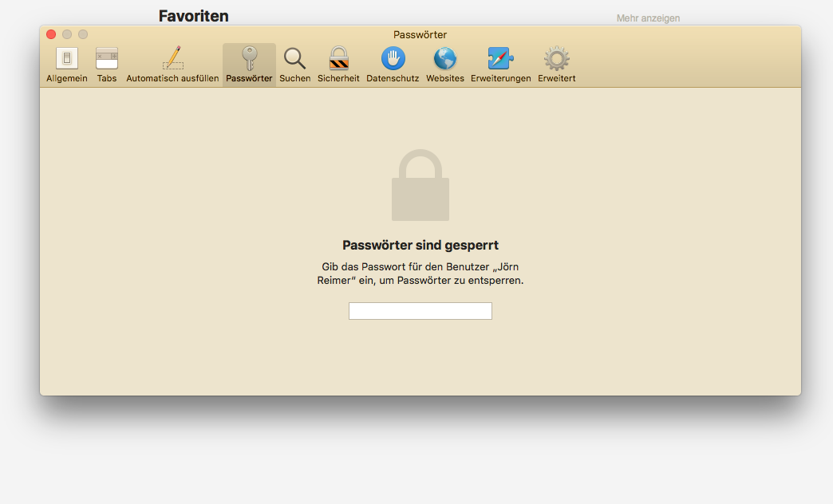Viewport: 833px width, 504px height.
Task: Click the Mehr anzeigen link
Action: point(648,18)
